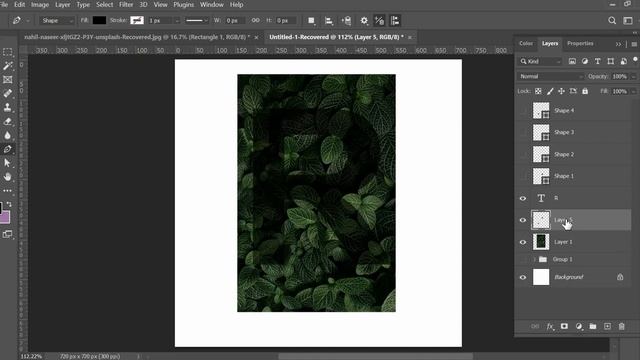Click the H height input field
The height and width of the screenshot is (360, 640).
click(286, 20)
